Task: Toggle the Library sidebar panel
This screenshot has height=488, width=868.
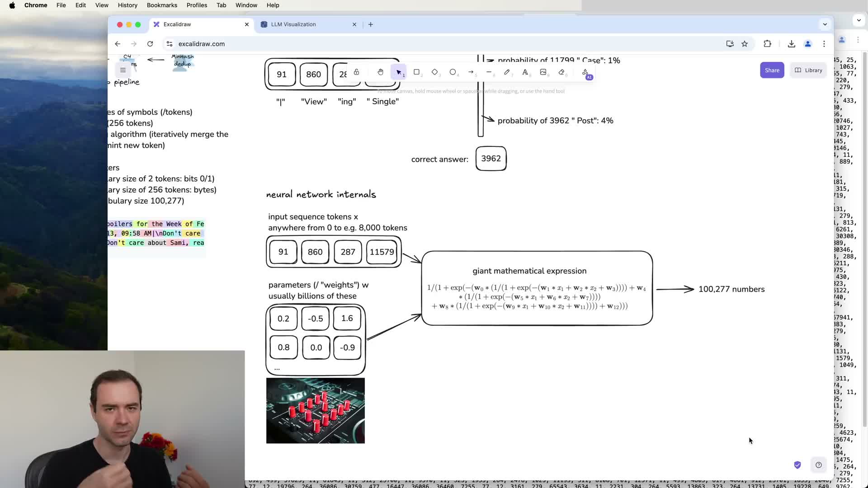Action: coord(808,70)
